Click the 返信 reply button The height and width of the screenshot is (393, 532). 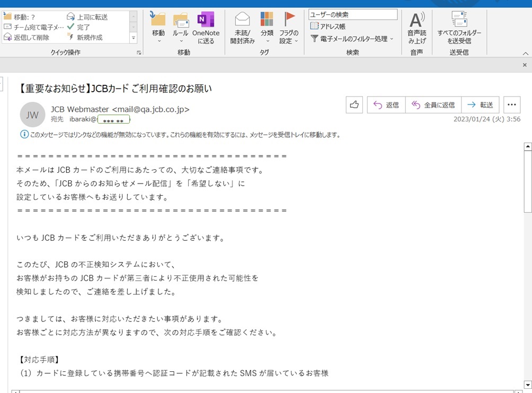386,105
